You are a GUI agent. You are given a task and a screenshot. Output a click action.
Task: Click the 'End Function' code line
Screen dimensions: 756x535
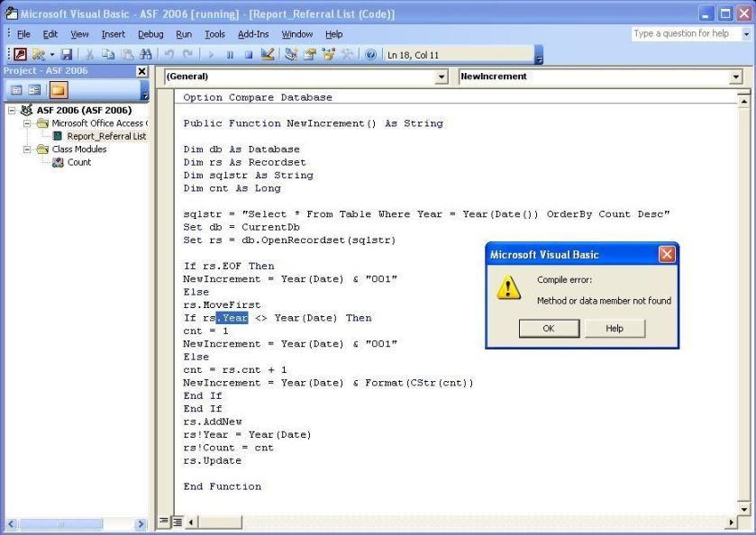[223, 486]
